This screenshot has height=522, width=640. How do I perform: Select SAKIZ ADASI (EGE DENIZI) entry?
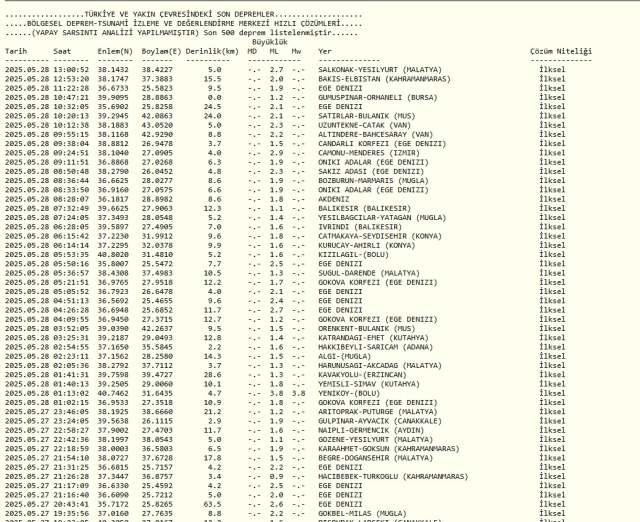pos(371,171)
